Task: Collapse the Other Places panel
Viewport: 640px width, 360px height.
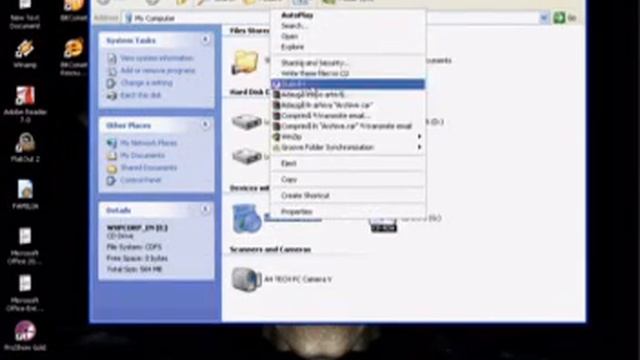Action: (x=205, y=124)
